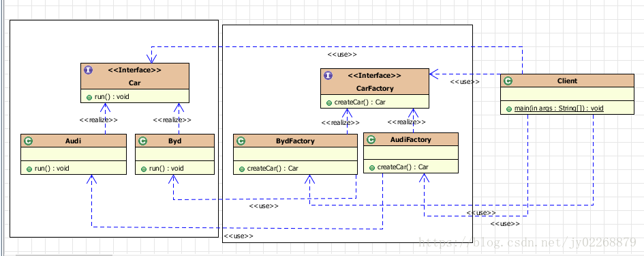Click the green class icon on Client
This screenshot has height=256, width=644.
point(508,81)
